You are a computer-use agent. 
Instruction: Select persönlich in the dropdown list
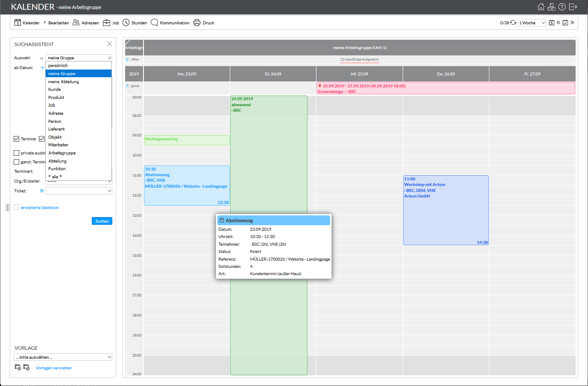click(x=79, y=66)
